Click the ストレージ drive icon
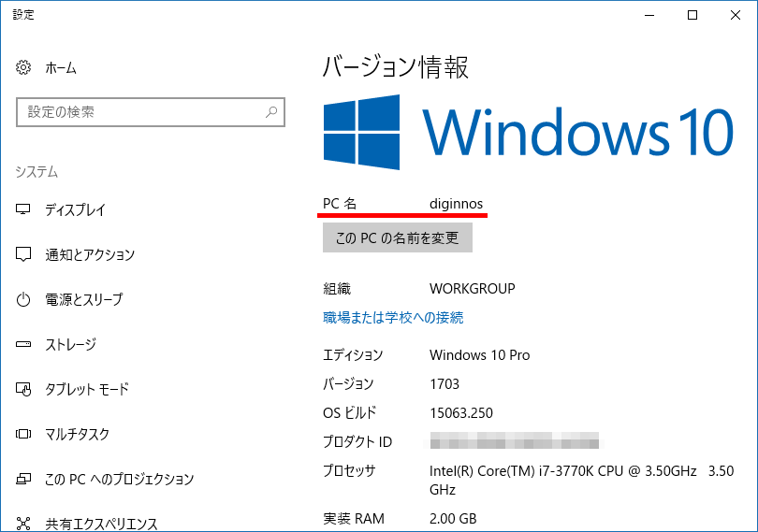Screen dimensions: 758x532 coord(23,344)
